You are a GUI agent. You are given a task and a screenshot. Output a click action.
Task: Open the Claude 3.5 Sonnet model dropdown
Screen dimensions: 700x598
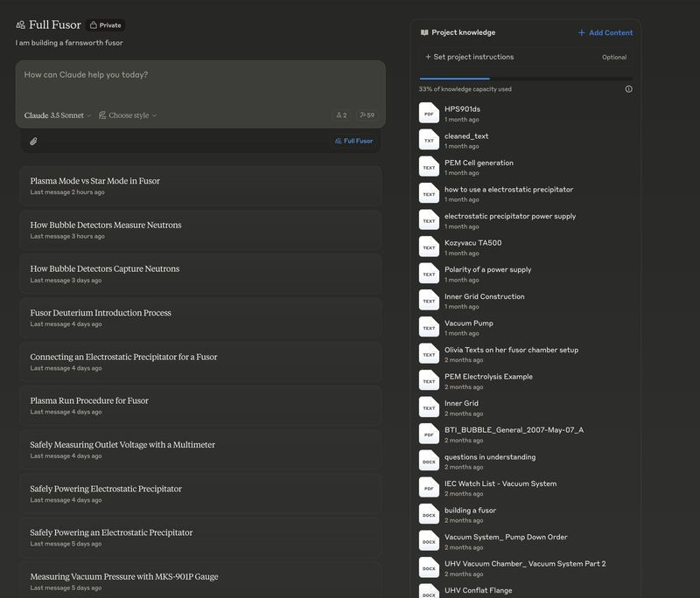coord(58,115)
